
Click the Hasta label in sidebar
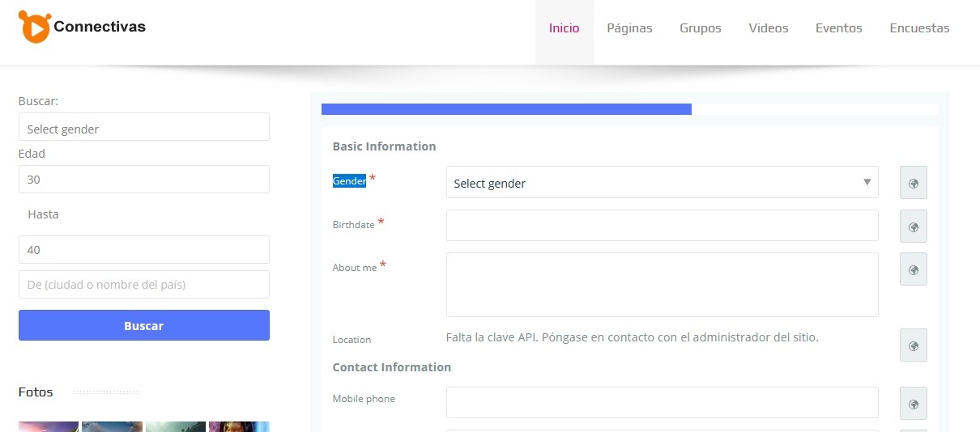pos(43,214)
